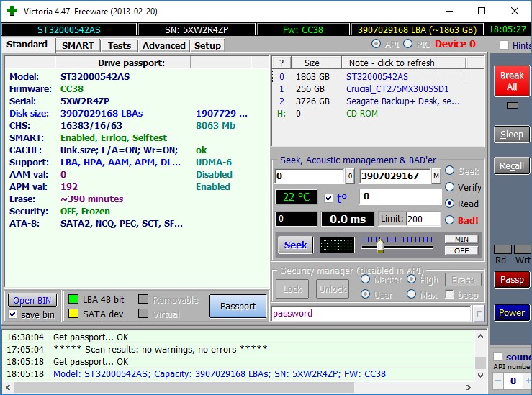
Task: Select the Crucial_CT275MX300SSD1 drive row
Action: 369,88
